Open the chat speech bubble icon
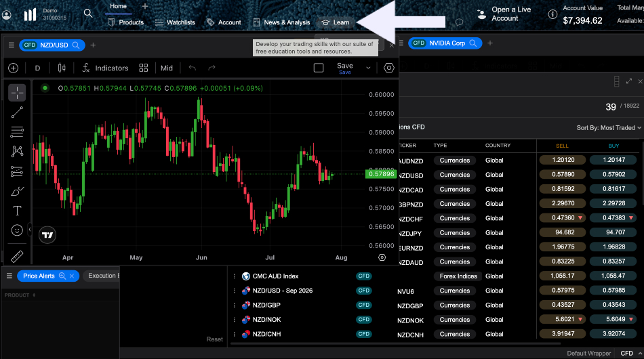Viewport: 644px width, 359px height. (x=459, y=22)
